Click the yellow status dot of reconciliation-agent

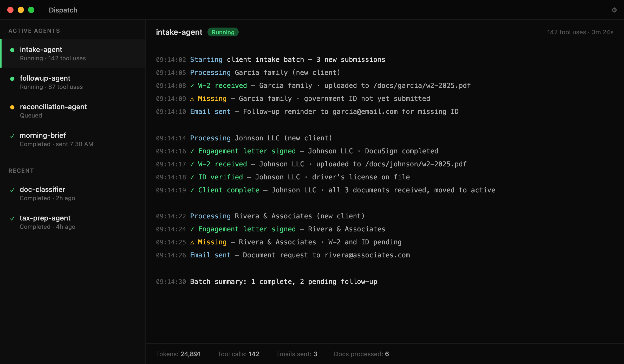click(12, 107)
